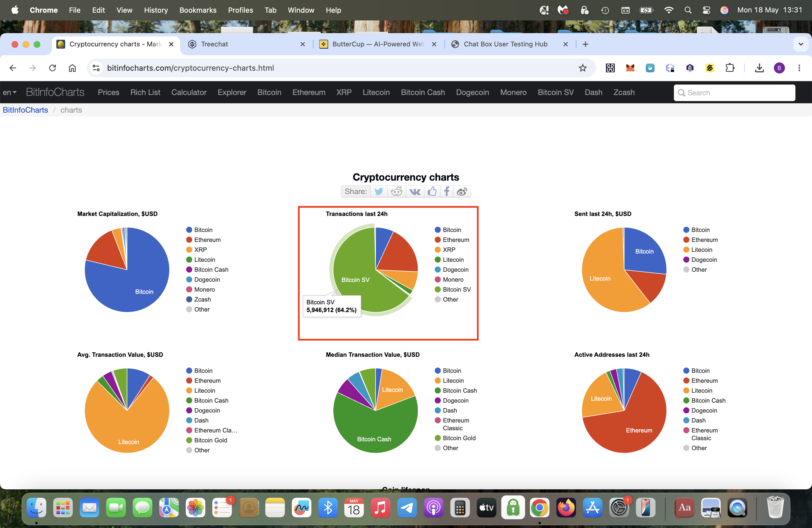The width and height of the screenshot is (812, 528).
Task: Share the page via VK icon
Action: 415,192
